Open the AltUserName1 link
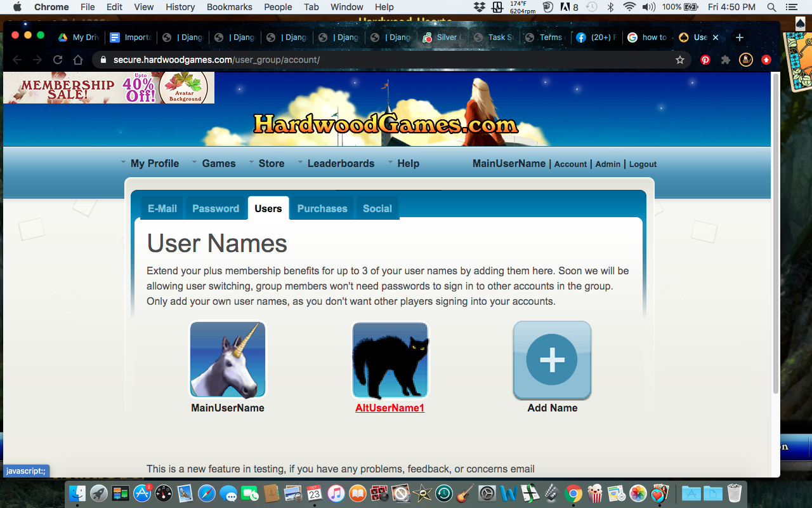Viewport: 812px width, 508px height. click(x=390, y=408)
